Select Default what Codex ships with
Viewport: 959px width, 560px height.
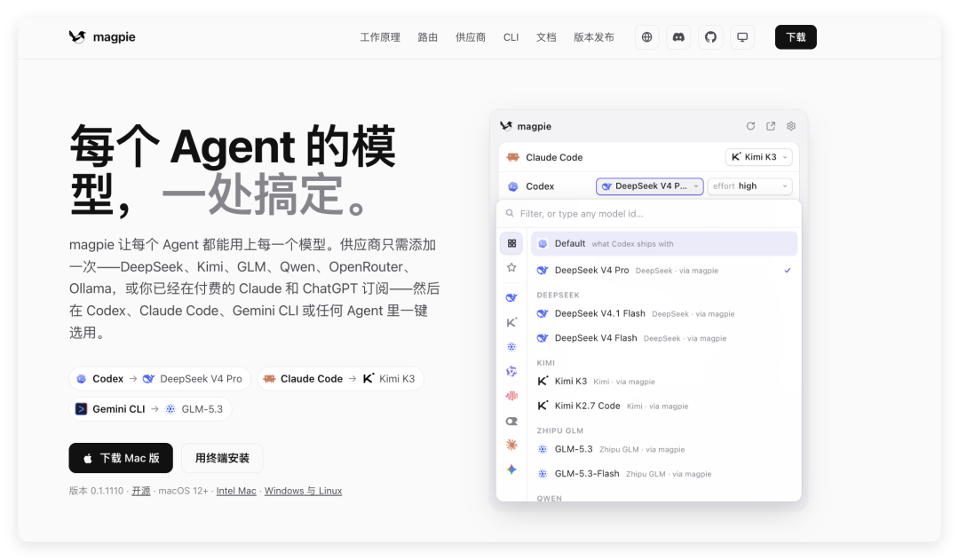coord(664,243)
